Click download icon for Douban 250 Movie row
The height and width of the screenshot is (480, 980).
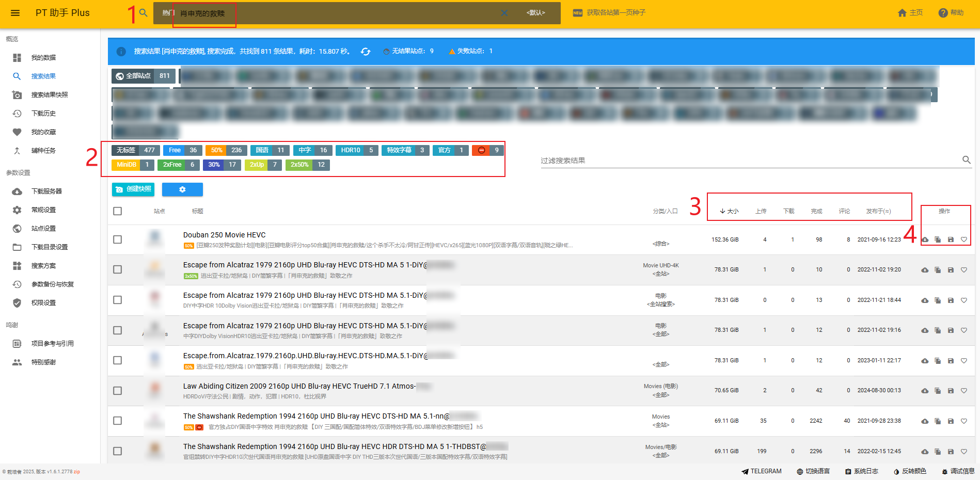(x=925, y=240)
